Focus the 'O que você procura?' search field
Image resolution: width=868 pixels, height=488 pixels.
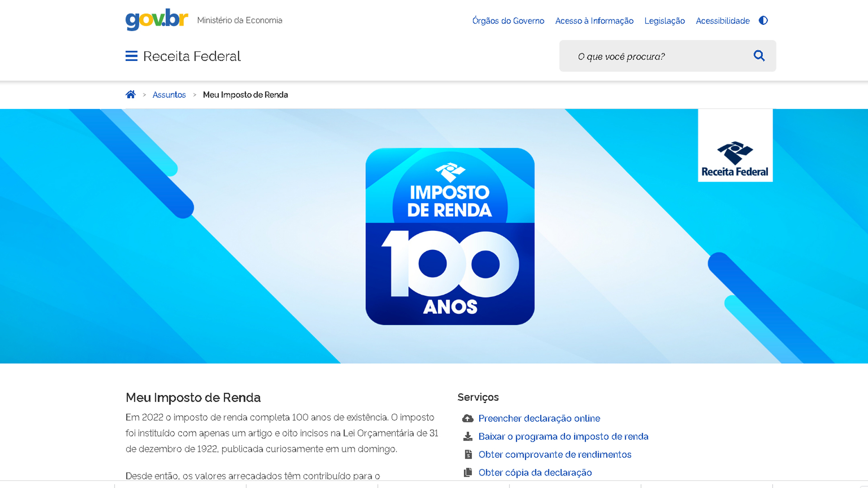coord(656,56)
